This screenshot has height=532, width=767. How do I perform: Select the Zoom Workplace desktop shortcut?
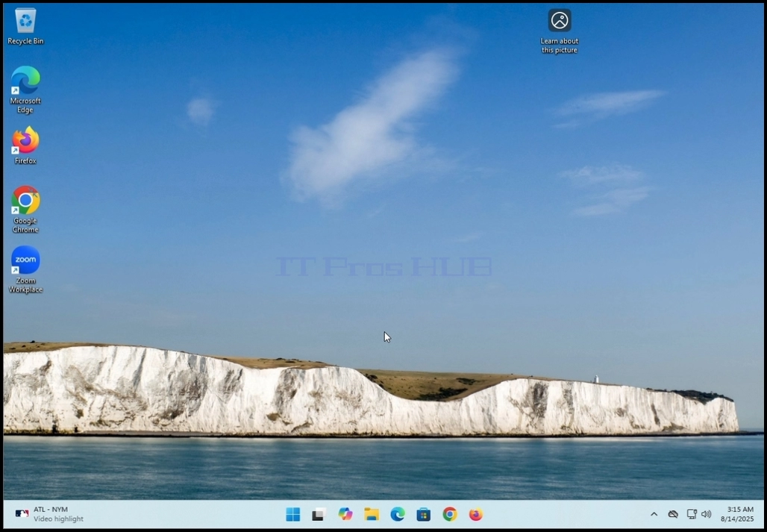[25, 269]
